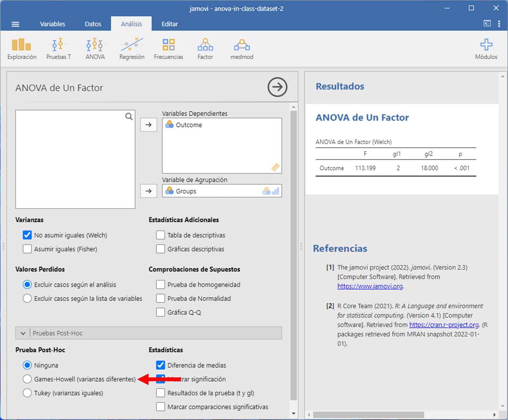Screen dimensions: 508x420
Task: Click the variable search box magnifier
Action: 129,117
